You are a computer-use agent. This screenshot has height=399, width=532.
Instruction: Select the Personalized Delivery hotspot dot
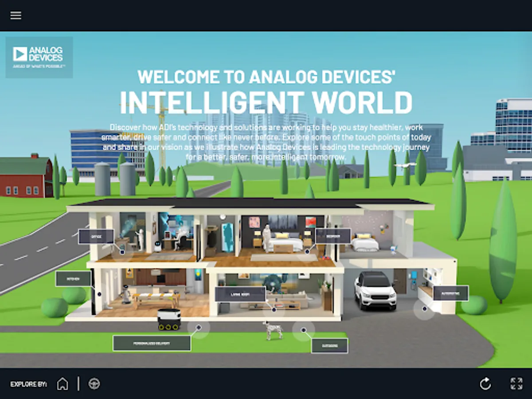point(199,328)
